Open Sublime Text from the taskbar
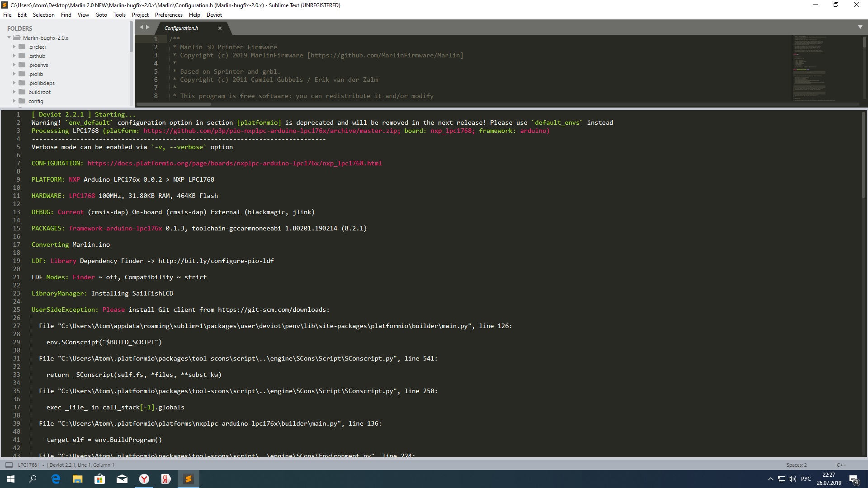The width and height of the screenshot is (868, 488). pyautogui.click(x=188, y=479)
